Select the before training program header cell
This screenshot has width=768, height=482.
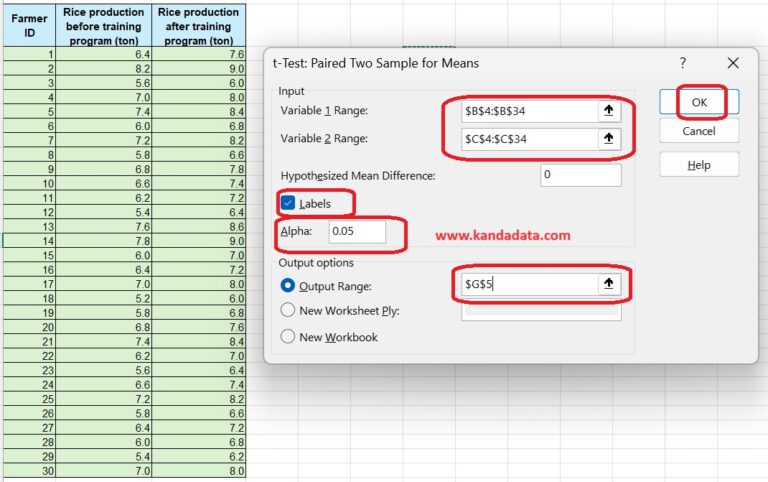click(103, 25)
